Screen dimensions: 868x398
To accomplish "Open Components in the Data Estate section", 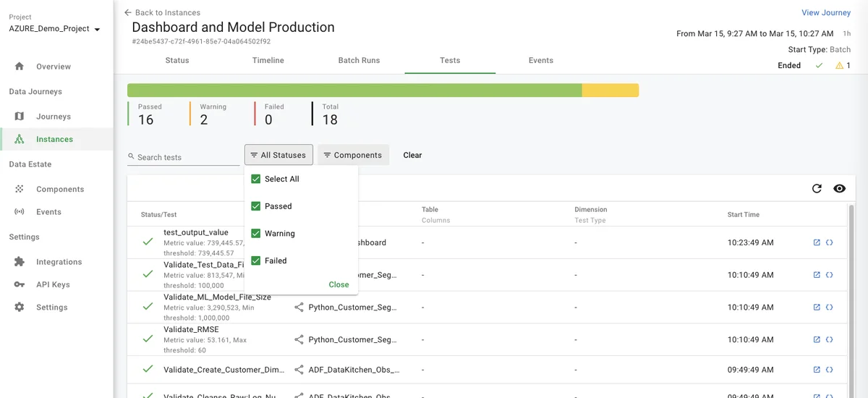I will pyautogui.click(x=59, y=190).
